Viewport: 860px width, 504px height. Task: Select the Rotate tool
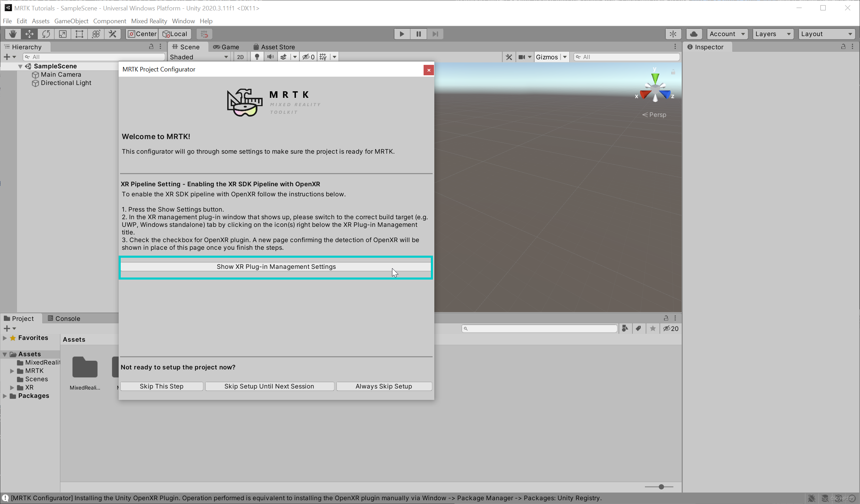coord(46,34)
